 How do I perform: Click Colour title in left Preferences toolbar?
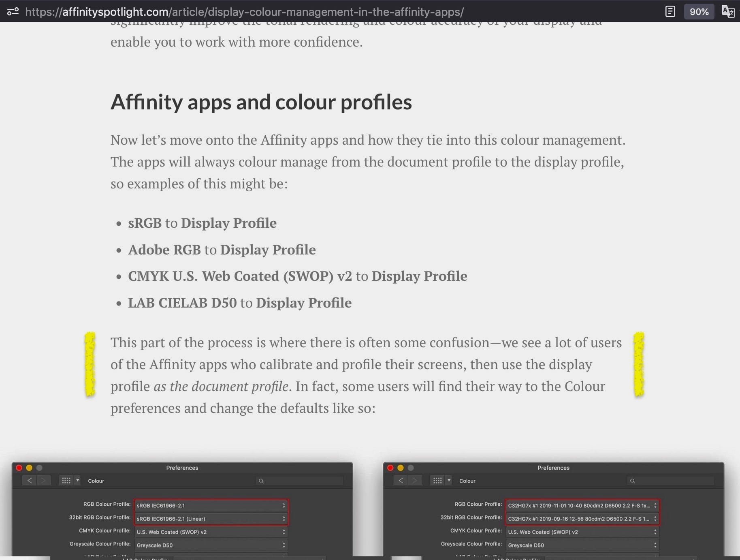[96, 481]
